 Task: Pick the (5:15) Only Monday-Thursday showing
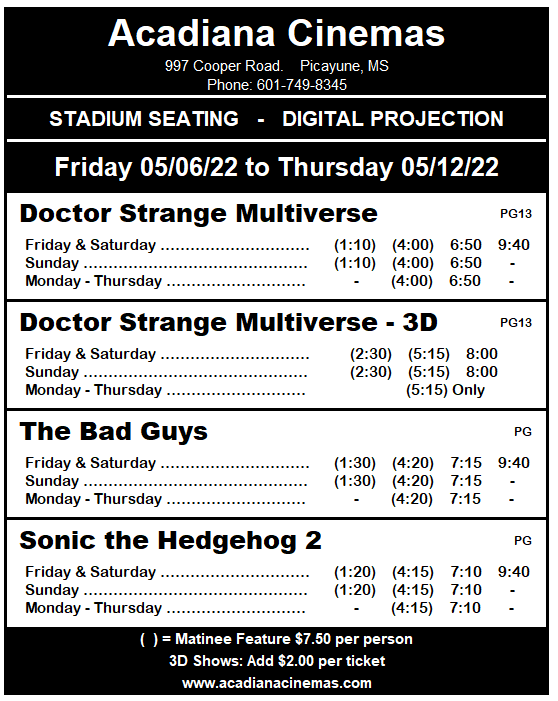click(x=445, y=390)
